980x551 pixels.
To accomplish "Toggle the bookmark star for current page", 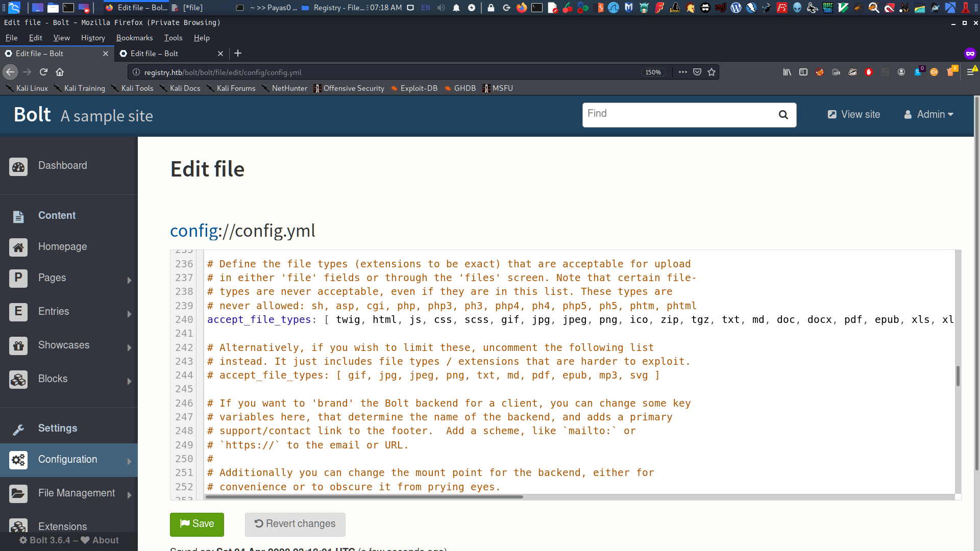I will click(x=712, y=72).
